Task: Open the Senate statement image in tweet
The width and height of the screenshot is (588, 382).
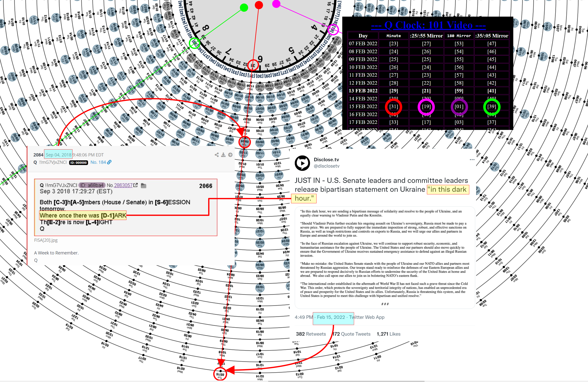Action: pos(385,257)
